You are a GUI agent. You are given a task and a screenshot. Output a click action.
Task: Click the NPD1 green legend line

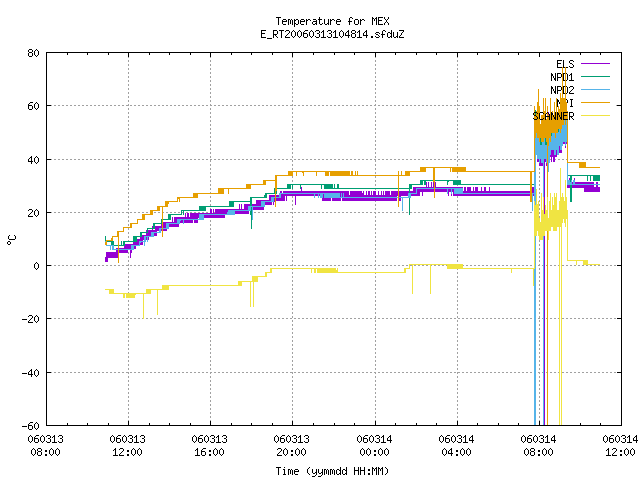tap(595, 77)
